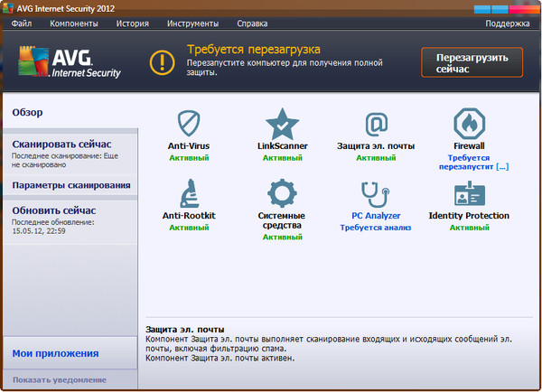The width and height of the screenshot is (542, 392).
Task: Open the PC Analyzer stethoscope icon
Action: 376,193
